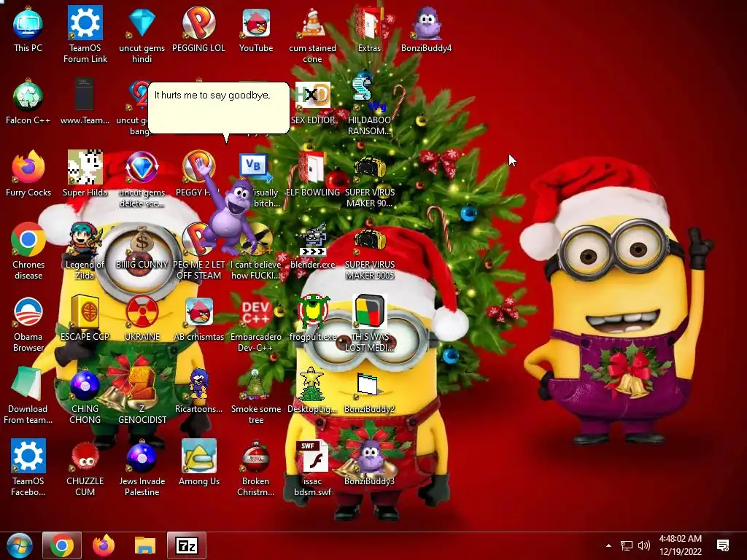Open the taskbar clock and date
This screenshot has height=560, width=747.
pos(681,545)
